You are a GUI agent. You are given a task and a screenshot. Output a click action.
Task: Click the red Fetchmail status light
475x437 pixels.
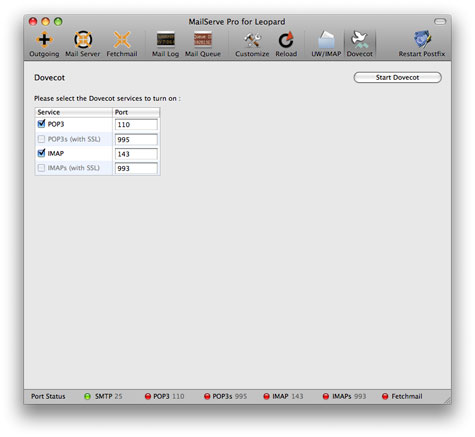pyautogui.click(x=385, y=396)
